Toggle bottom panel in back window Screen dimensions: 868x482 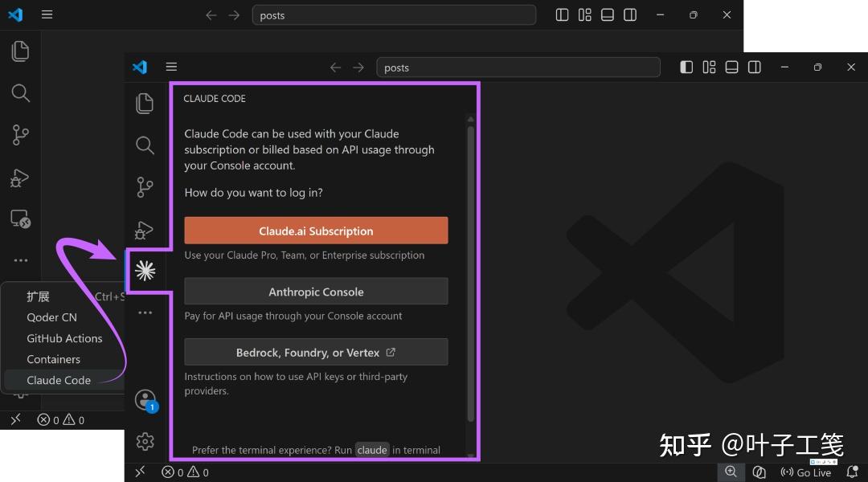pos(608,15)
